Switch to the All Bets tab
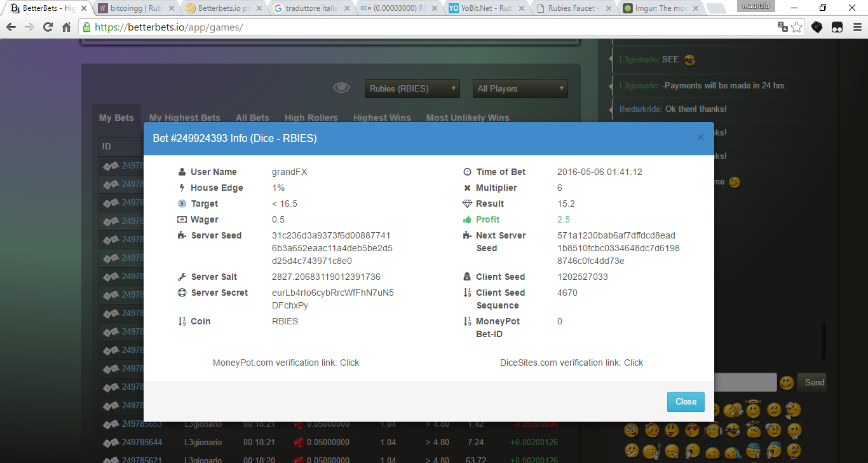 [252, 118]
